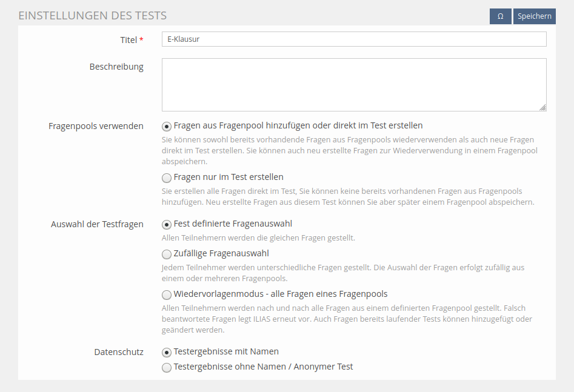Click the red required asterisk beside Titel

click(142, 40)
